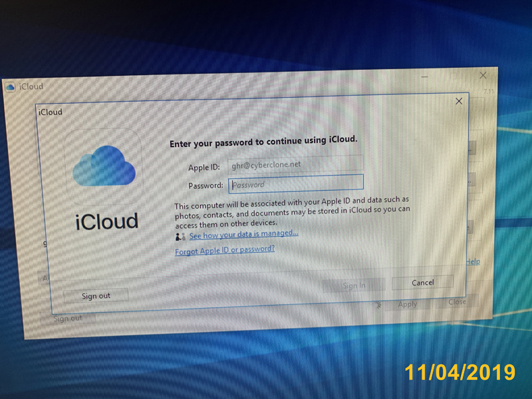Open 'Forgot Apple ID or password?' link
Screen dimensions: 532x399
[x=225, y=250]
